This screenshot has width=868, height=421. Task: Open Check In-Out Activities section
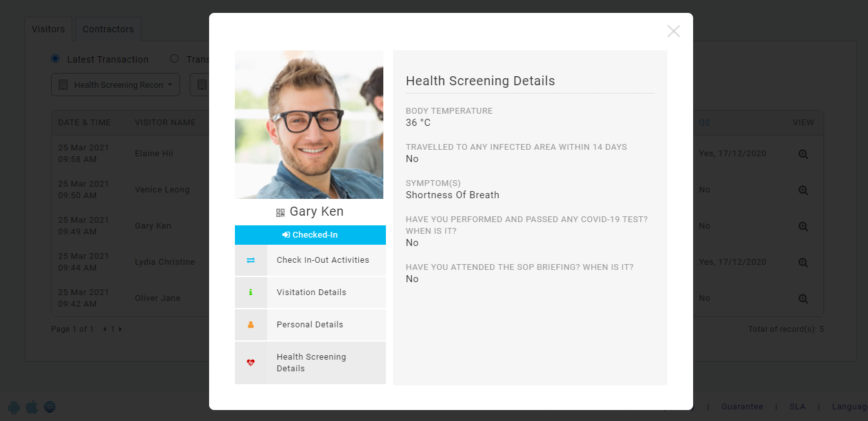(310, 260)
